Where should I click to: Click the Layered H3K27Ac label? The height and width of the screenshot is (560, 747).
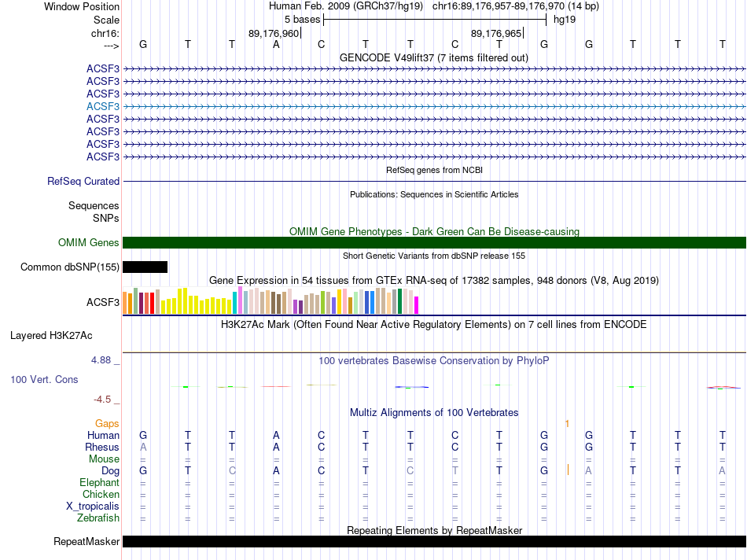(x=51, y=336)
